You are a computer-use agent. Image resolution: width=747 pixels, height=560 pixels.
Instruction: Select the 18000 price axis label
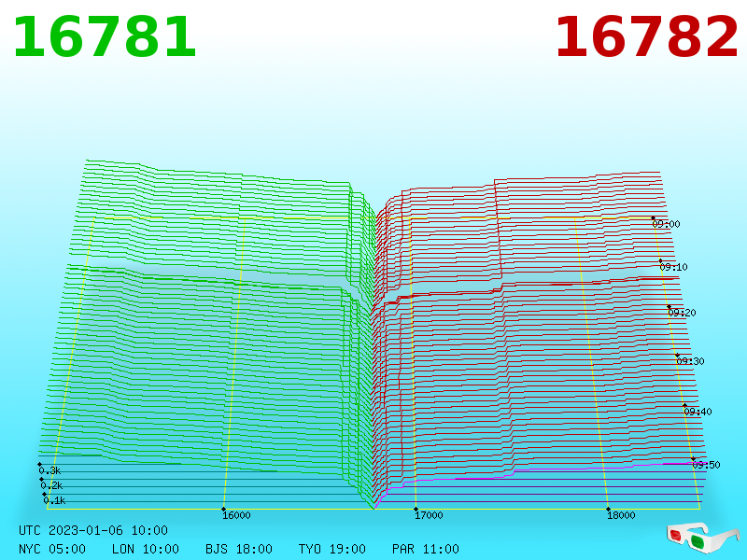click(621, 515)
